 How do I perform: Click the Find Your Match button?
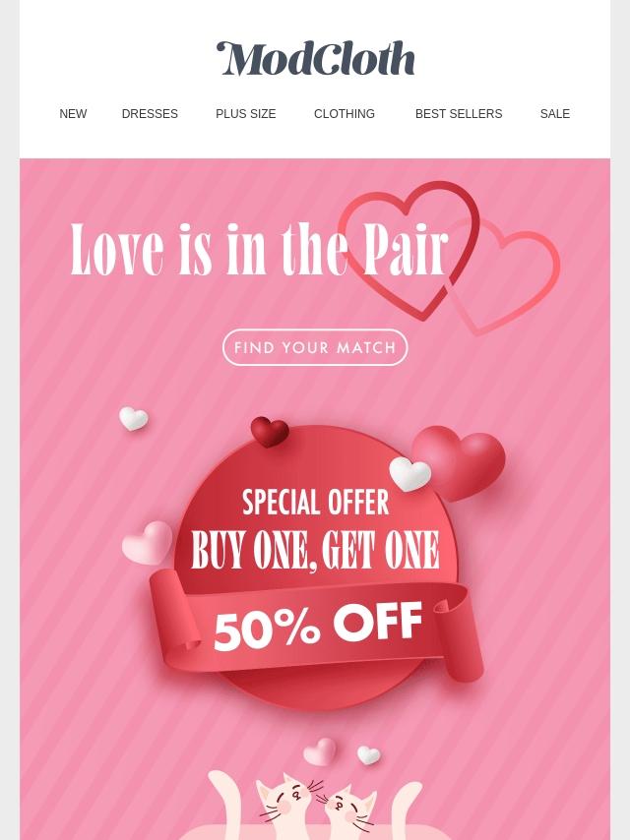(315, 347)
